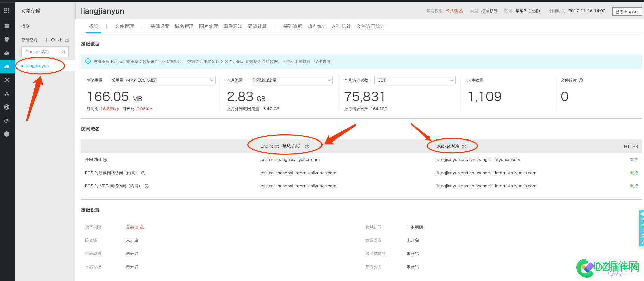The width and height of the screenshot is (644, 281).
Task: Open the GET request type dropdown
Action: [415, 80]
